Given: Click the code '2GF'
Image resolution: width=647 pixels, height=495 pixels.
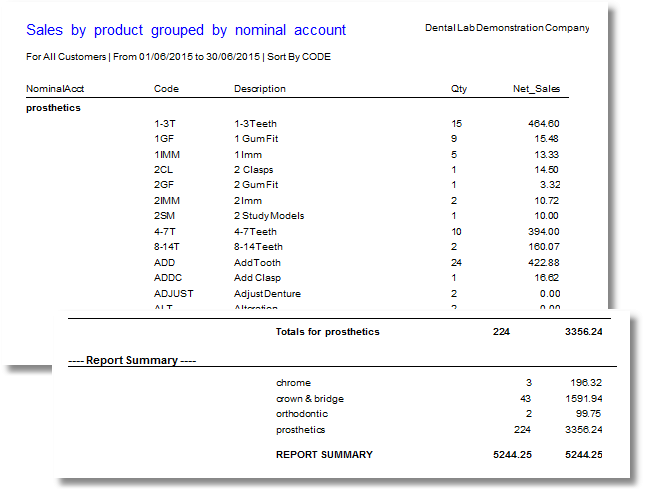Looking at the screenshot, I should point(164,184).
